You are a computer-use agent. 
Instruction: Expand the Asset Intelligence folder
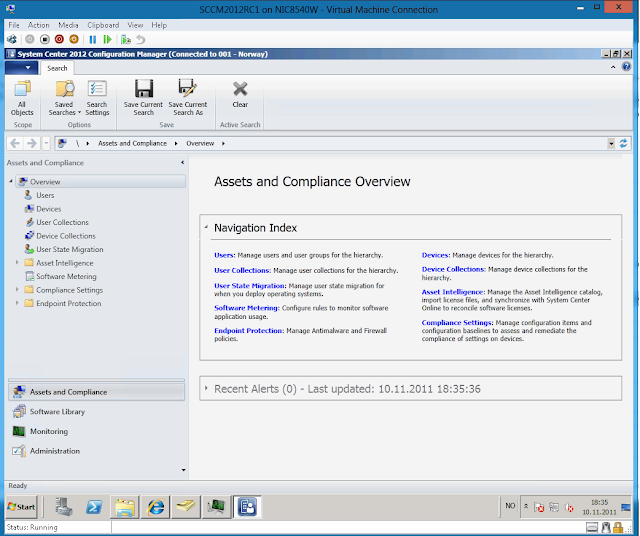click(17, 262)
